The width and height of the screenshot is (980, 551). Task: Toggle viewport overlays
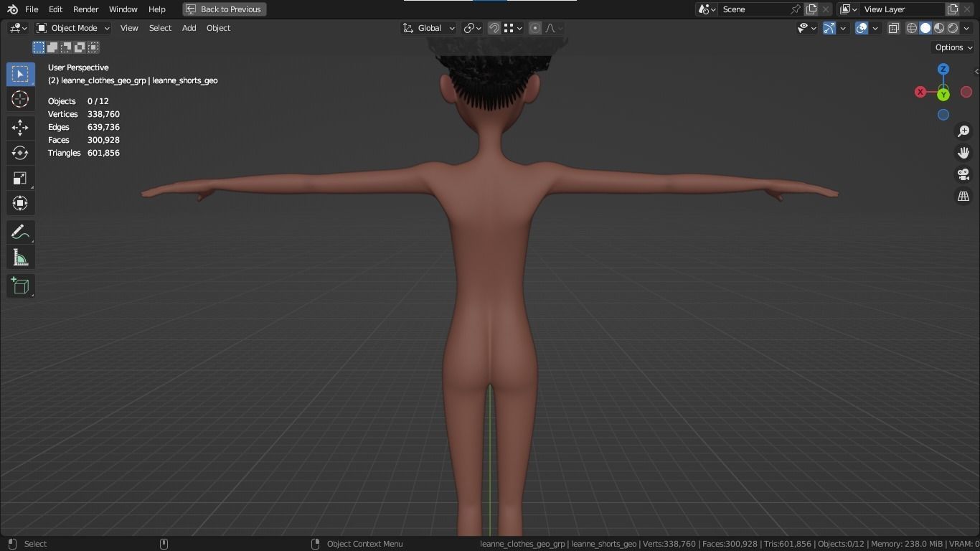[862, 28]
